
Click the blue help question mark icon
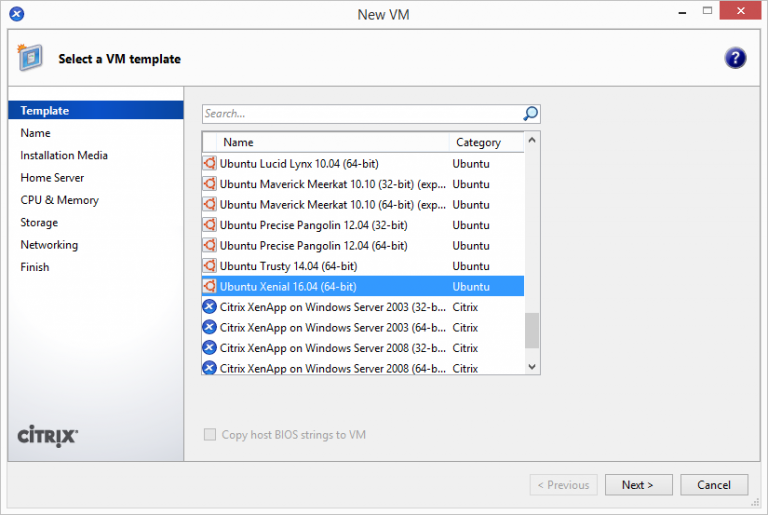point(735,58)
